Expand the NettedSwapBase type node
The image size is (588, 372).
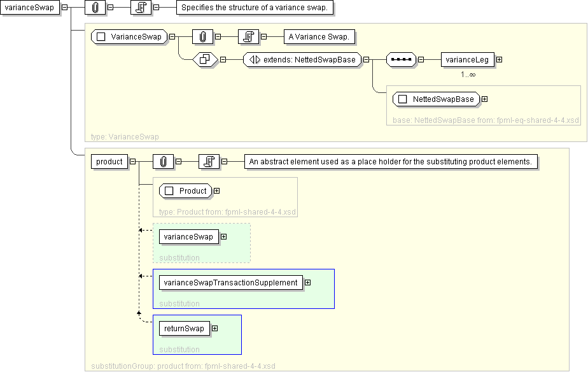point(485,99)
